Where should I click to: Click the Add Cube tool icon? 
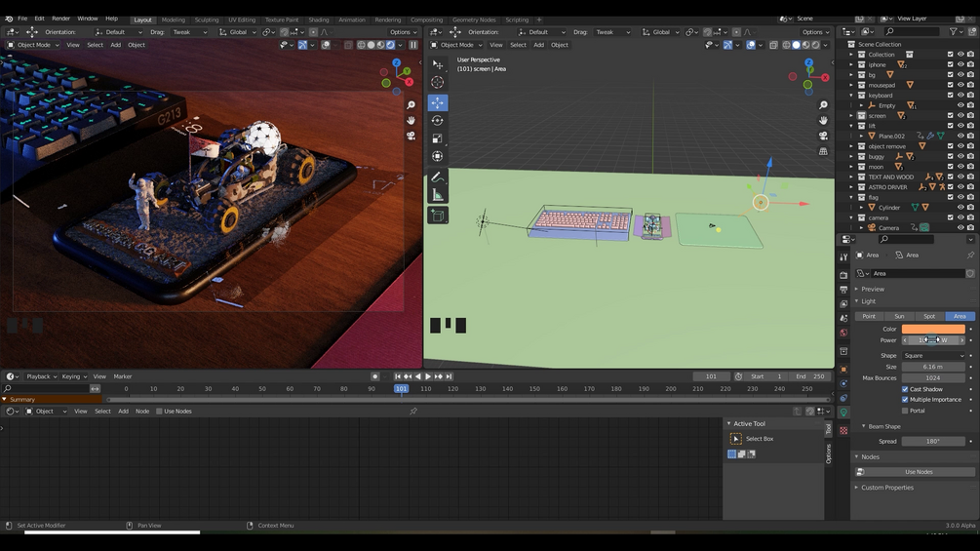tap(438, 216)
